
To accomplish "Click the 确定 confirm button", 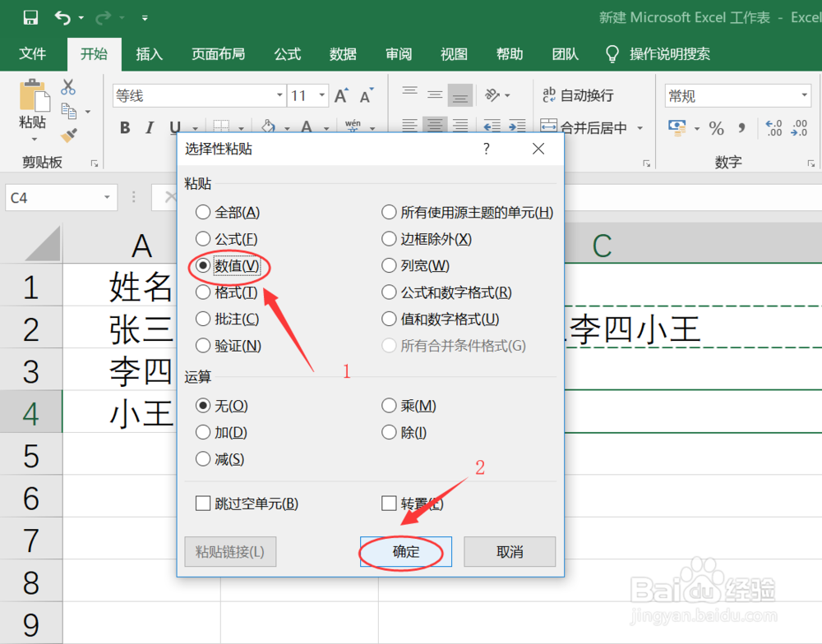I will tap(405, 551).
